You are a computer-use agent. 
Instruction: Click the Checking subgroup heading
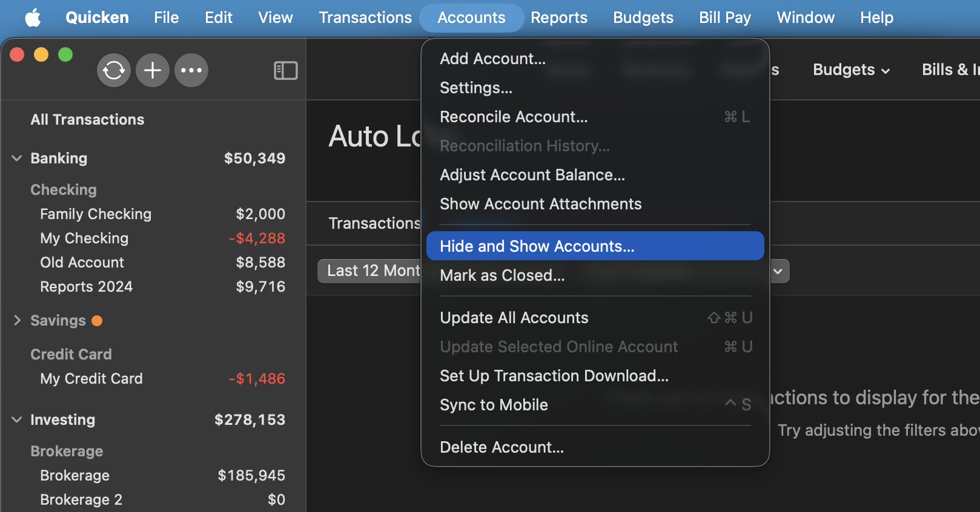[x=64, y=190]
